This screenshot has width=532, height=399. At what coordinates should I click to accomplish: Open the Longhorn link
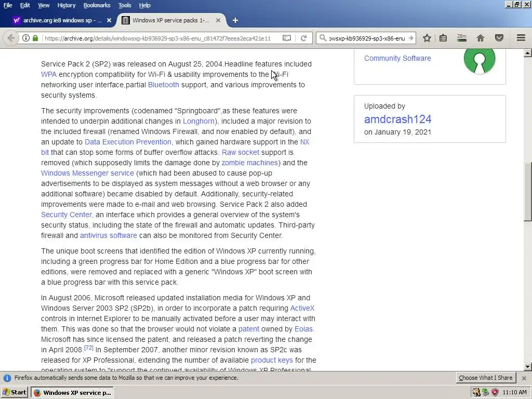[x=199, y=121]
